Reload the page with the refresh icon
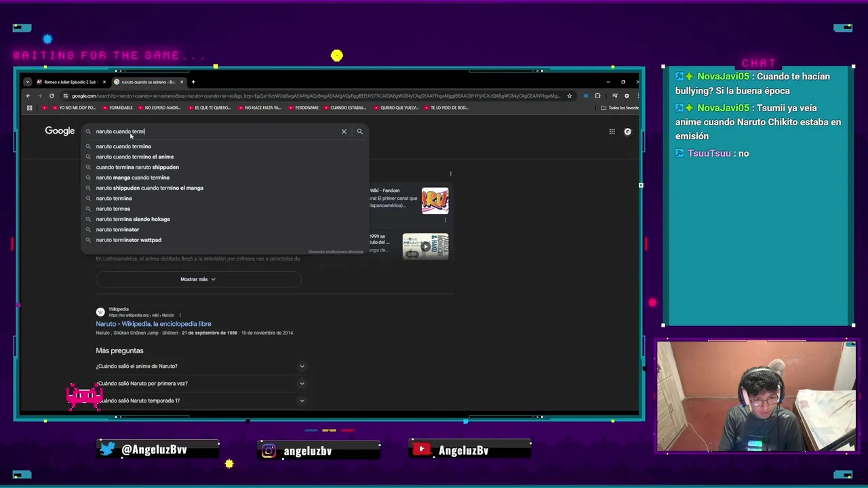This screenshot has width=868, height=488. point(52,96)
